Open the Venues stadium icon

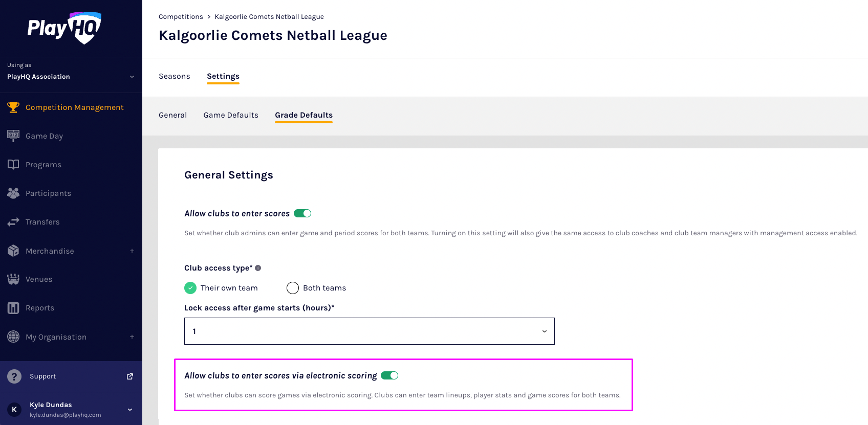pyautogui.click(x=13, y=279)
